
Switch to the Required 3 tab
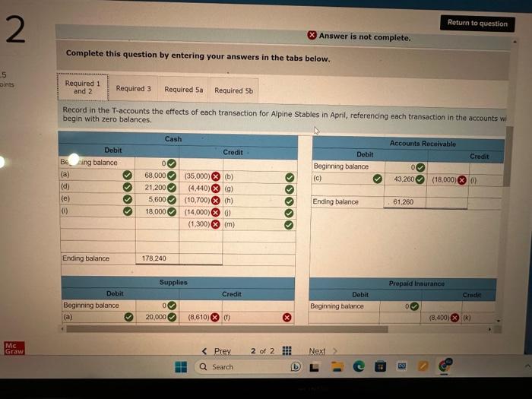133,89
